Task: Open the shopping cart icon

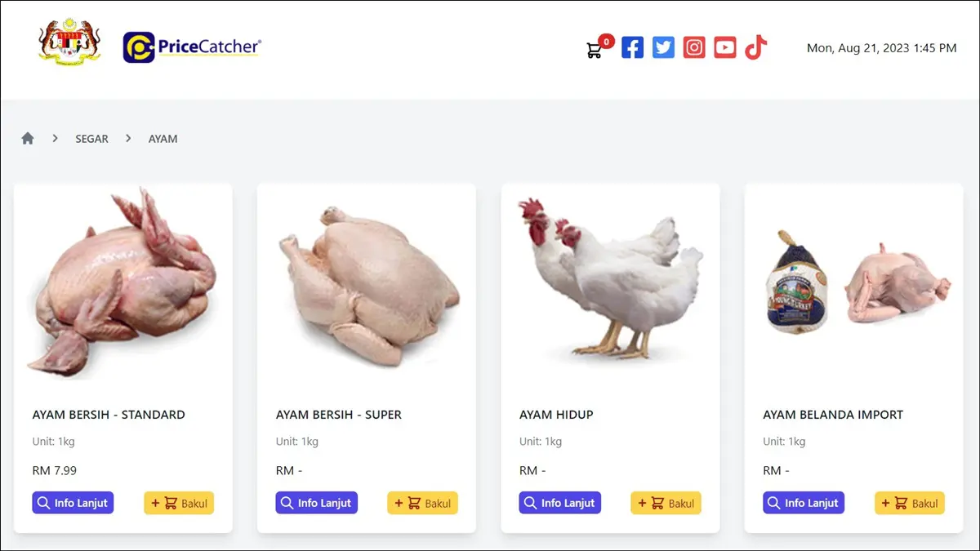Action: 595,50
